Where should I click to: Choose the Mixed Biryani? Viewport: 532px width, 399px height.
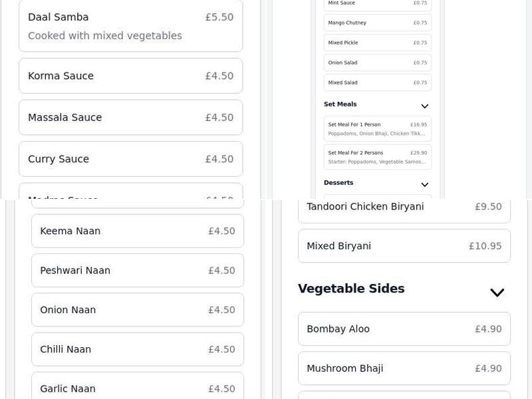[x=404, y=246]
